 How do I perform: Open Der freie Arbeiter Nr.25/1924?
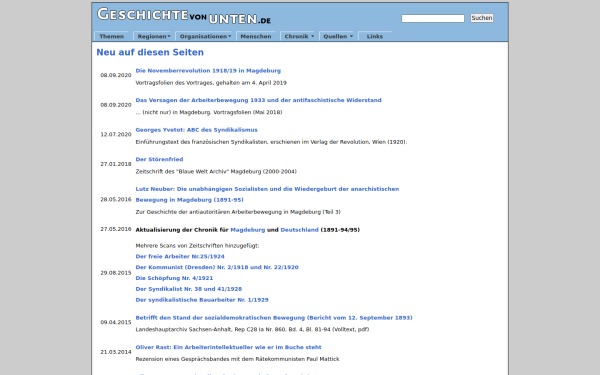(180, 257)
